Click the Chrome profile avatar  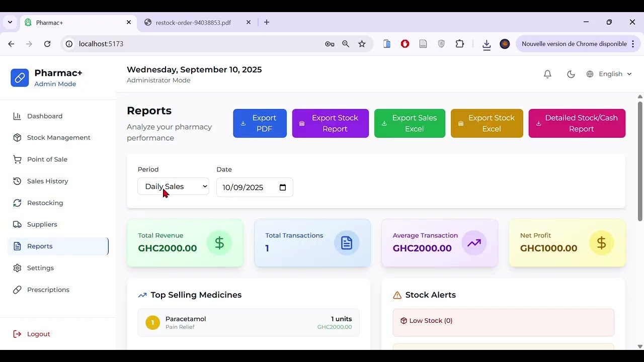(x=505, y=44)
